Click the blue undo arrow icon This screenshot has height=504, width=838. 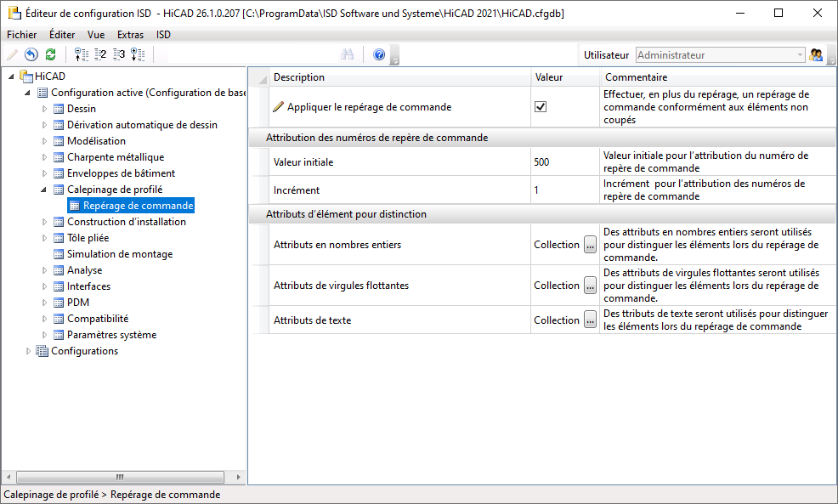(31, 54)
